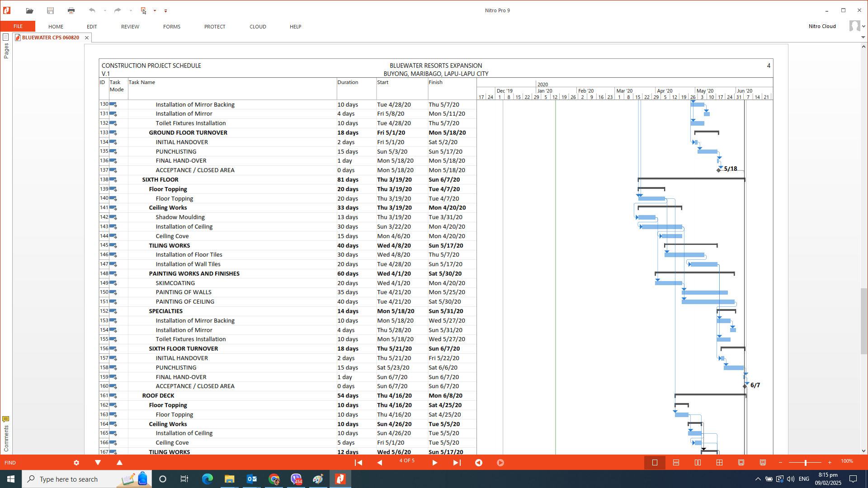Open the Find settings gear icon
This screenshot has width=868, height=488.
tap(76, 463)
